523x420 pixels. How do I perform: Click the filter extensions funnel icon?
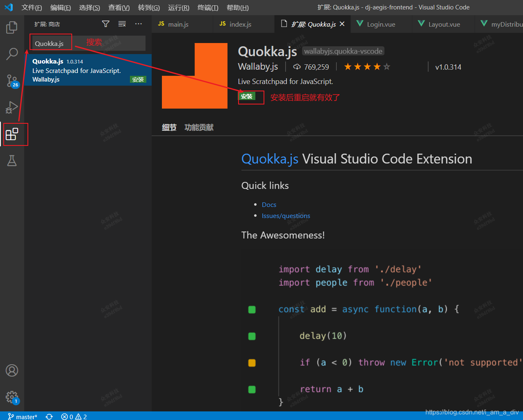coord(106,24)
